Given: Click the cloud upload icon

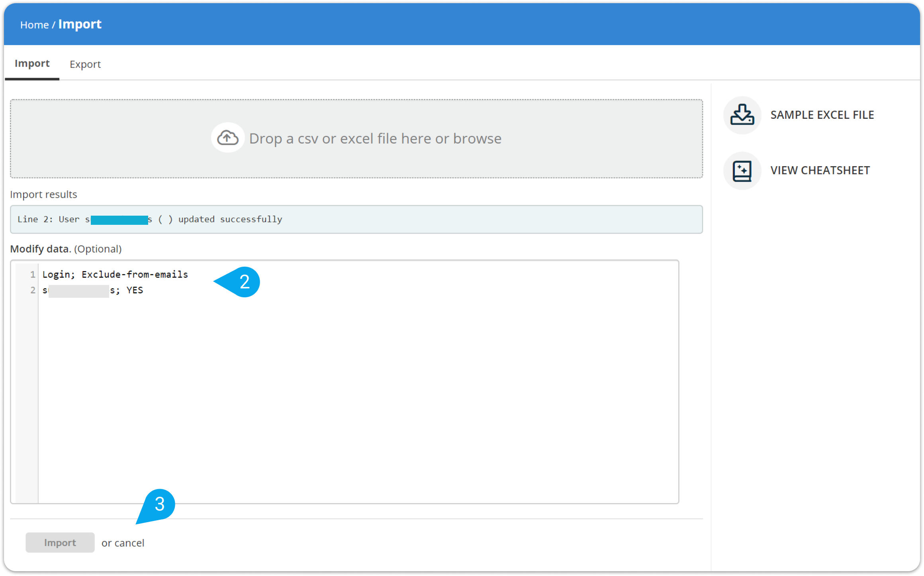Looking at the screenshot, I should 227,138.
